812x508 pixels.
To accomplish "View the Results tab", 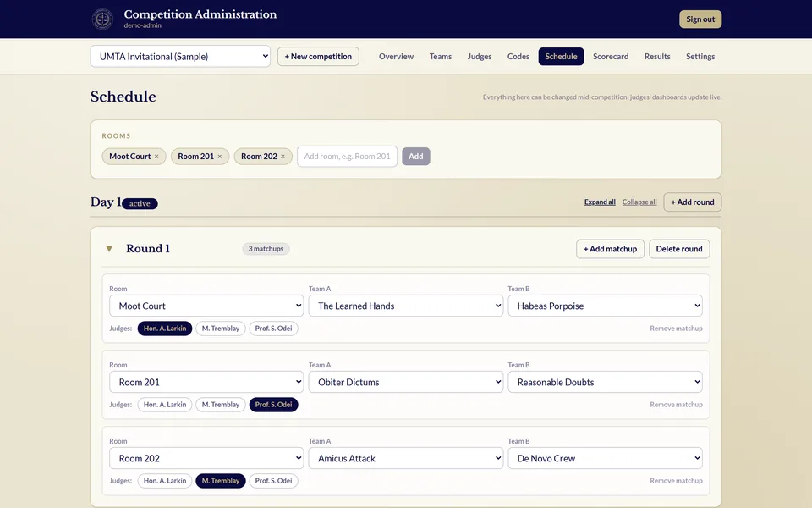I will click(657, 57).
